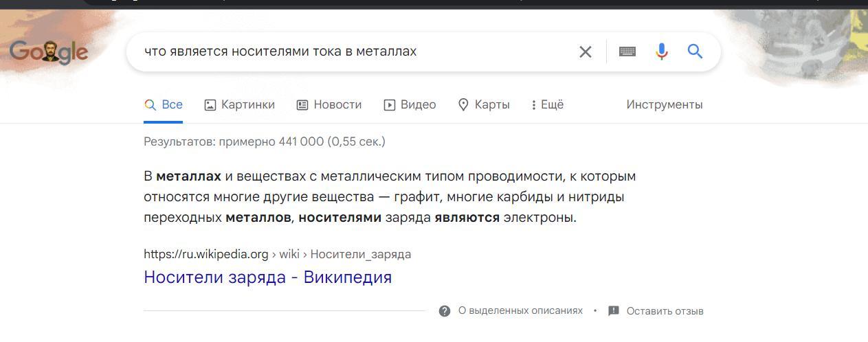Viewport: 868px width, 342px height.
Task: Clear the search query with X icon
Action: point(585,52)
